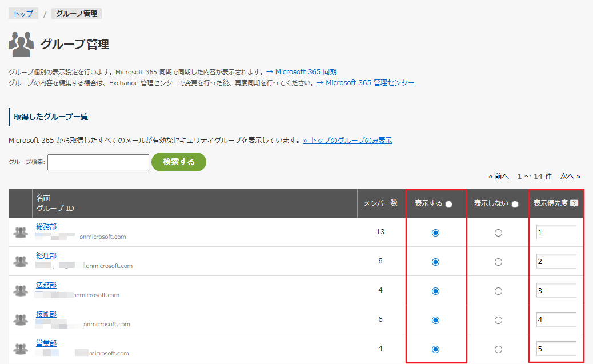Screen dimensions: 593x364
Task: Click the member count 13 for 総務部
Action: click(x=380, y=232)
